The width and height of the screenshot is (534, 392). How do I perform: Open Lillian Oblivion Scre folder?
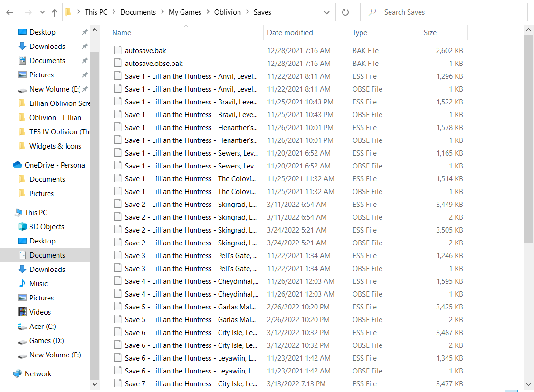click(x=59, y=103)
